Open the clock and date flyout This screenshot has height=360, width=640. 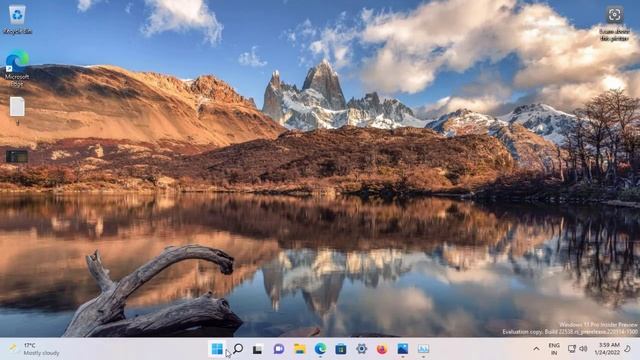click(607, 349)
